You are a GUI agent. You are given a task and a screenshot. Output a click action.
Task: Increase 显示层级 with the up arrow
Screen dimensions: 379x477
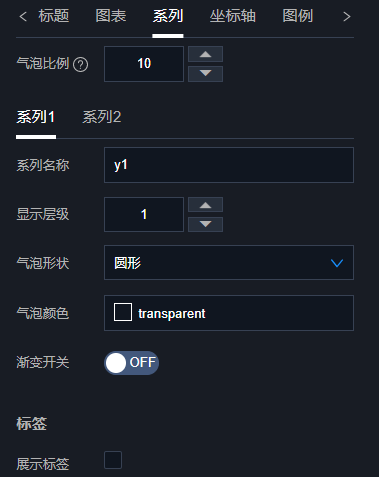pyautogui.click(x=205, y=205)
